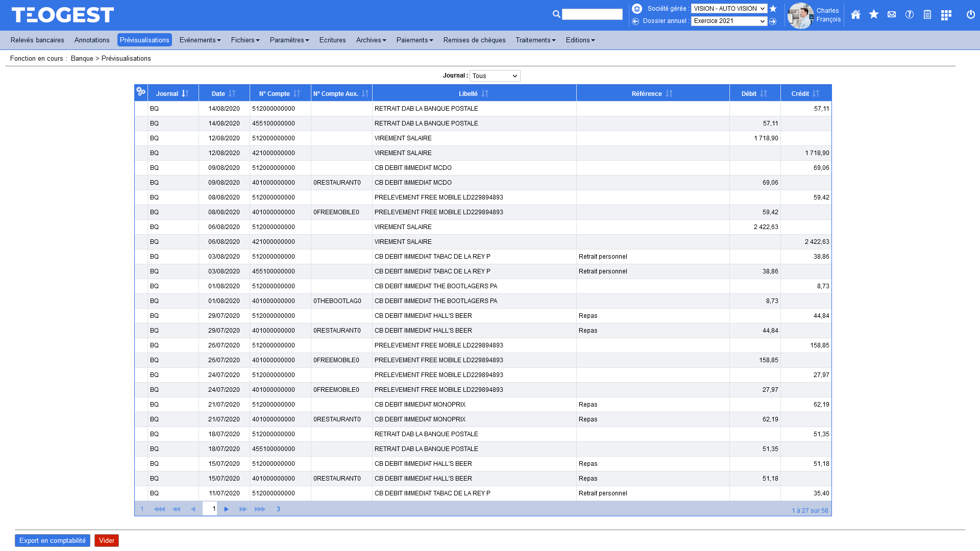Open the applications grid icon

pyautogui.click(x=946, y=15)
